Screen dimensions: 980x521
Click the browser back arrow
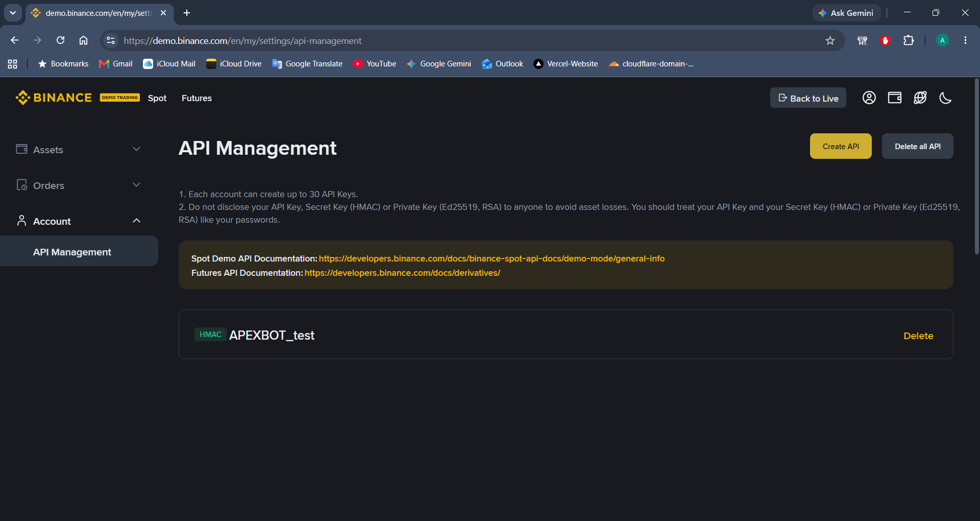point(14,40)
